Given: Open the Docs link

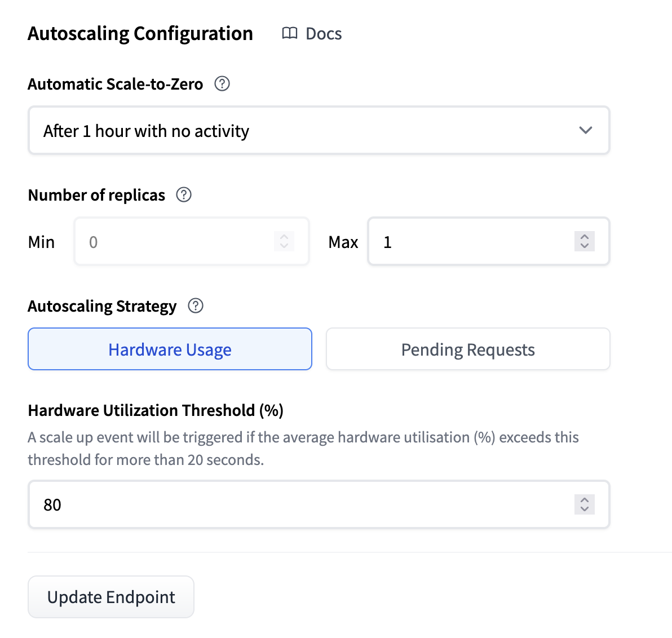Looking at the screenshot, I should point(312,33).
